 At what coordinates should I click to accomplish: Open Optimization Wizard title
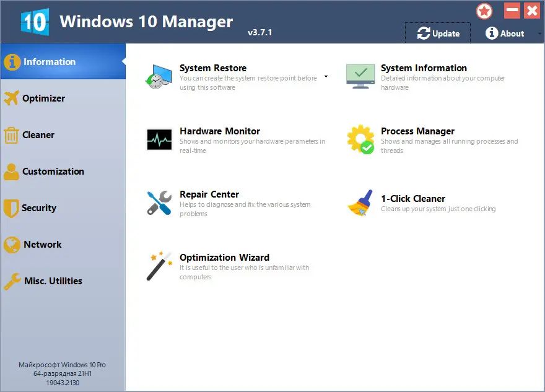coord(224,258)
